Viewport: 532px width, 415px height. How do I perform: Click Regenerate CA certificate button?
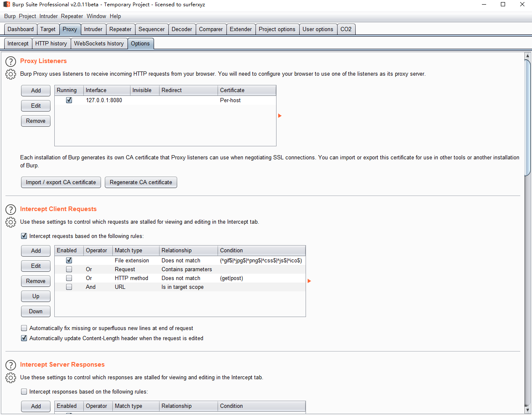[x=141, y=182]
